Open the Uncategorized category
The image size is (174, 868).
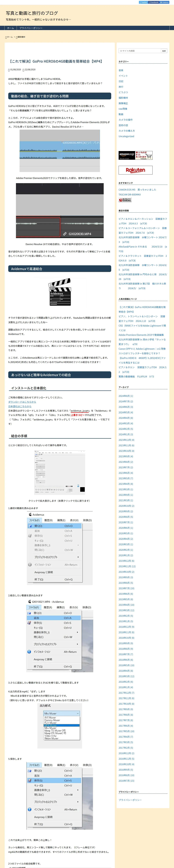126,136
